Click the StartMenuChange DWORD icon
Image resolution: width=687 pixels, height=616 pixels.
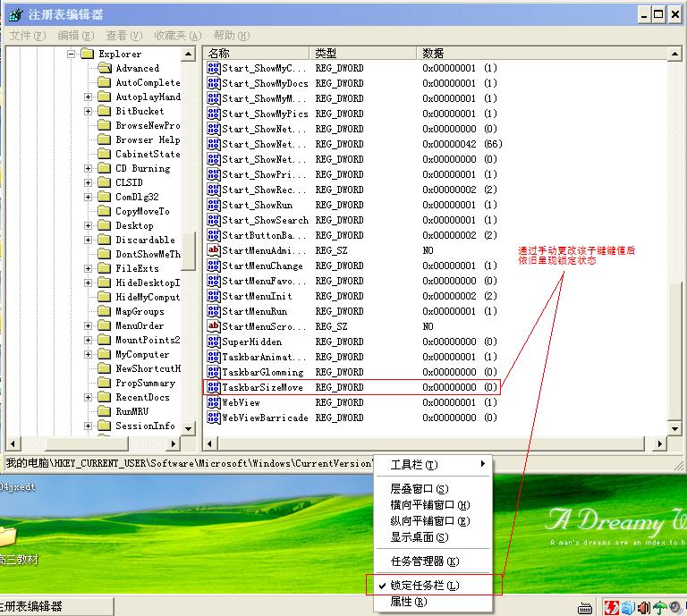(214, 266)
